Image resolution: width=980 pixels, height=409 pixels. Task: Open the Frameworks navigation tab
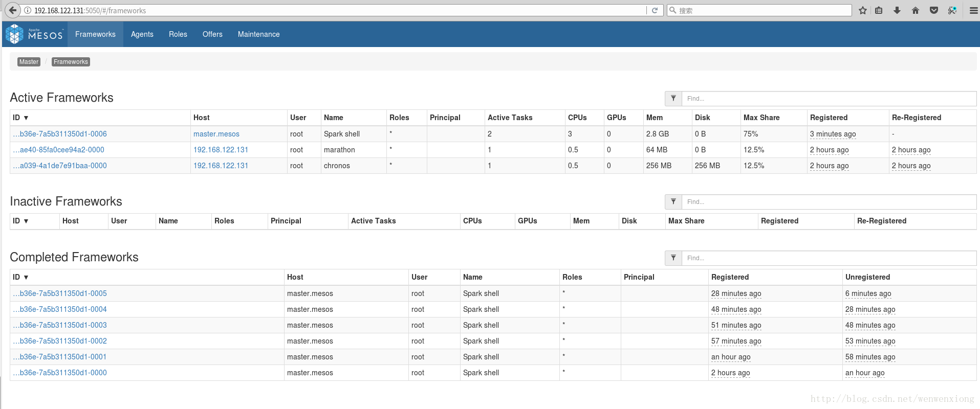pyautogui.click(x=95, y=34)
